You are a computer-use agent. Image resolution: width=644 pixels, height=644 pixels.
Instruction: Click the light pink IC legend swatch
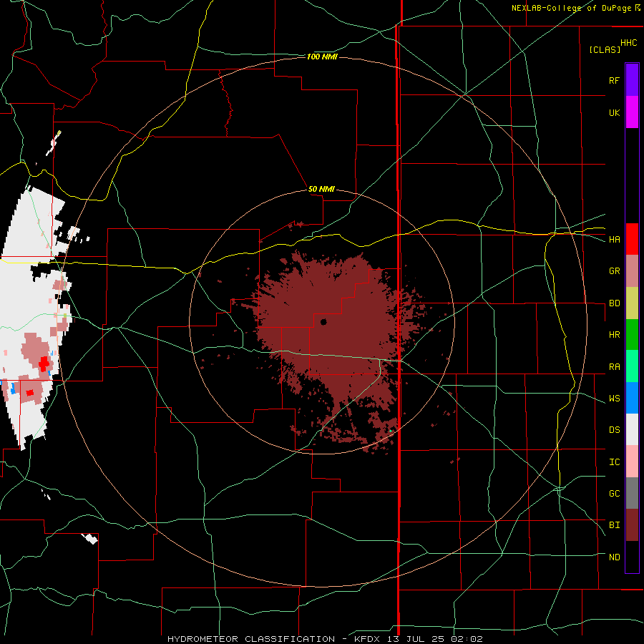point(632,462)
